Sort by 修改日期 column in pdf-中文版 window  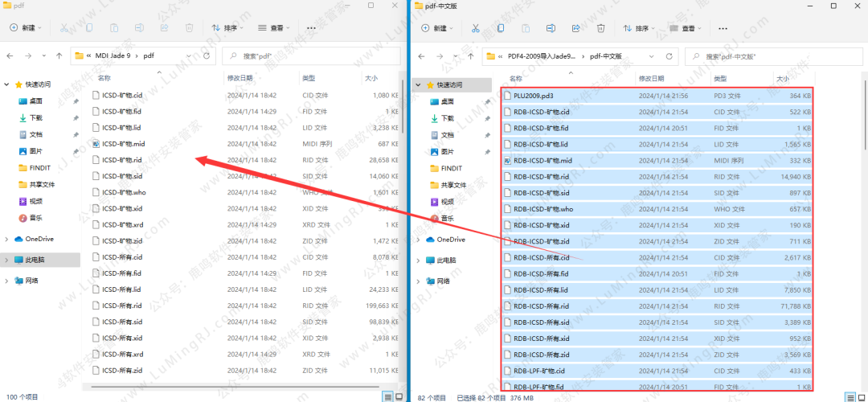pos(651,79)
